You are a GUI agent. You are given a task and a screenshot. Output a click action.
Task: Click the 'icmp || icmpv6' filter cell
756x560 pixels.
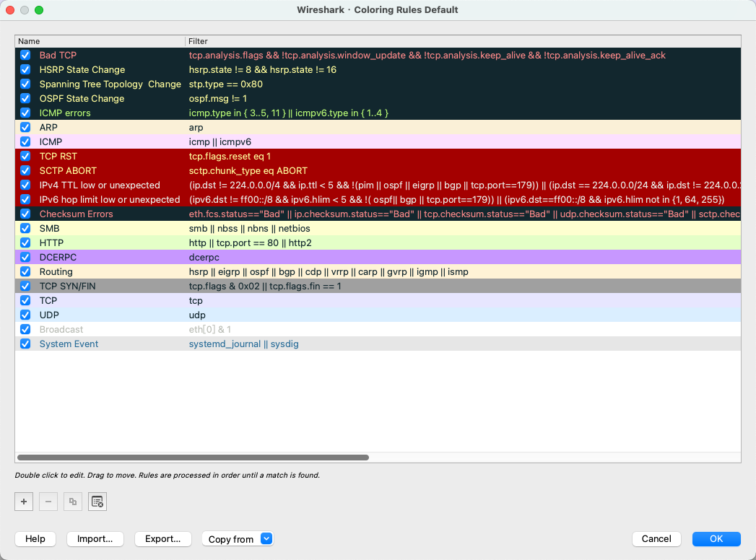[220, 142]
